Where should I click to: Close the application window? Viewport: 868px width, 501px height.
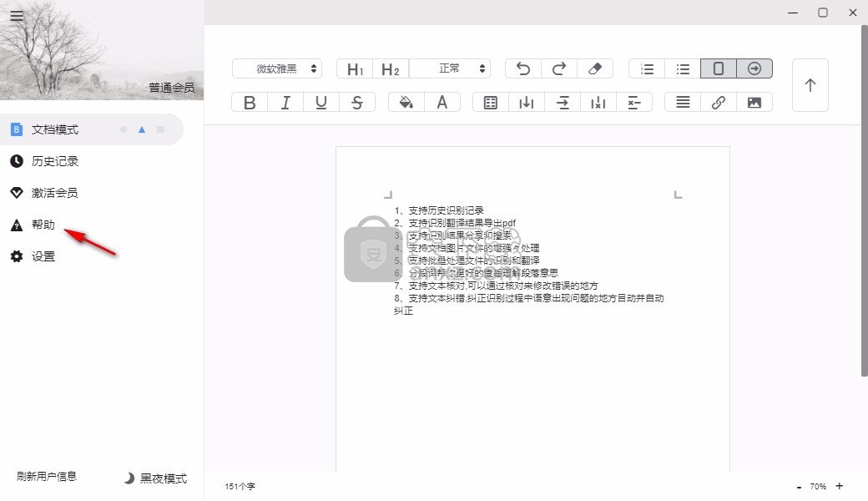coord(853,13)
